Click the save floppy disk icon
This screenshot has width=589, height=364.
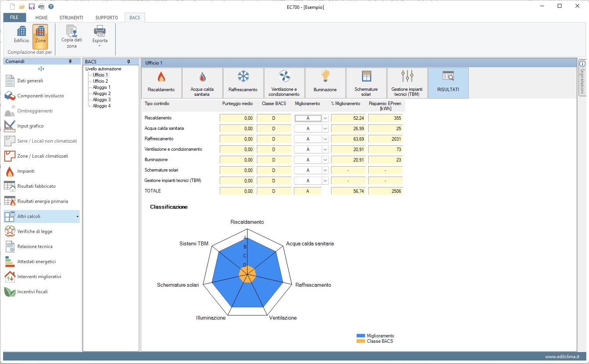point(32,7)
